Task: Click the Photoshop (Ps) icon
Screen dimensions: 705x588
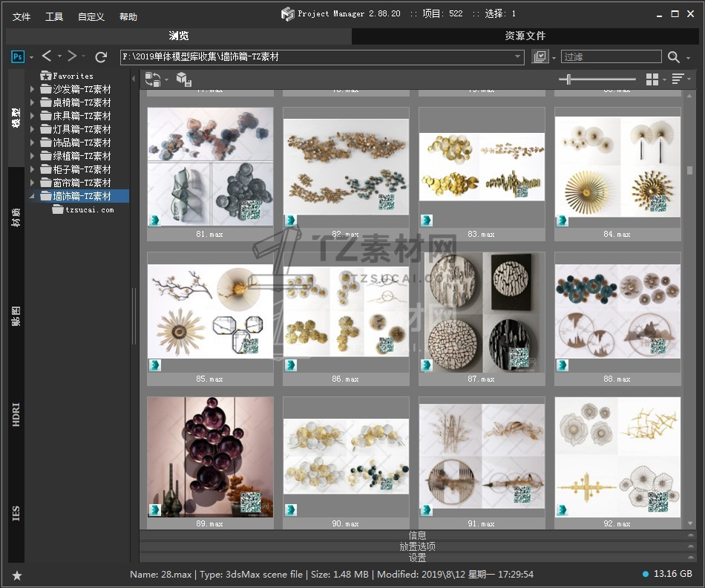Action: pos(18,56)
